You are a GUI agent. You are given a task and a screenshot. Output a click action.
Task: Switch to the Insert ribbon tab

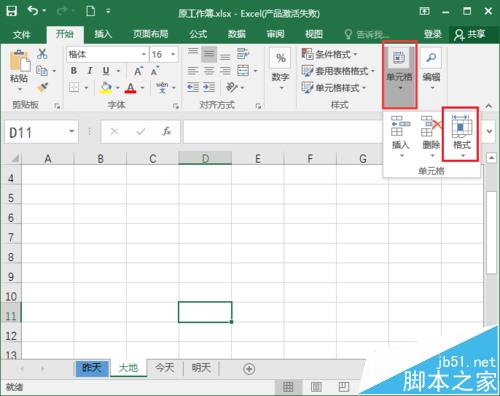click(103, 34)
